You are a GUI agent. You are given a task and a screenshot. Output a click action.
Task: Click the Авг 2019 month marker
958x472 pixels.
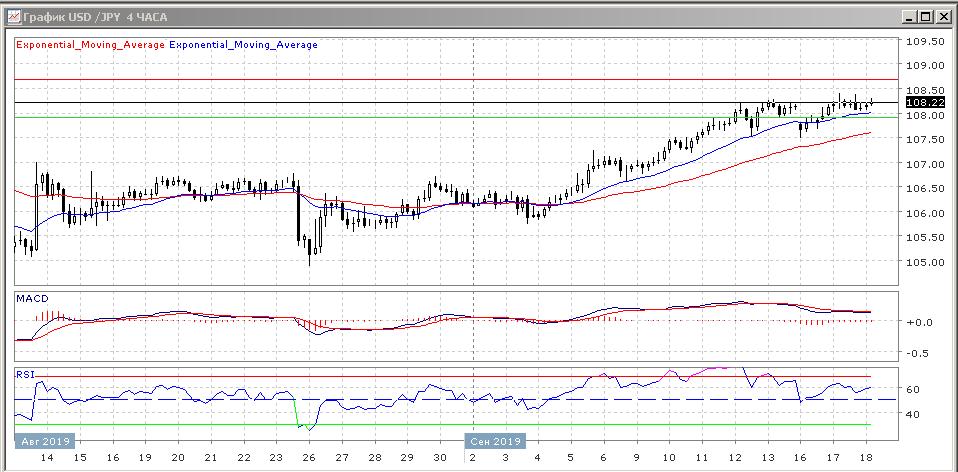(45, 441)
